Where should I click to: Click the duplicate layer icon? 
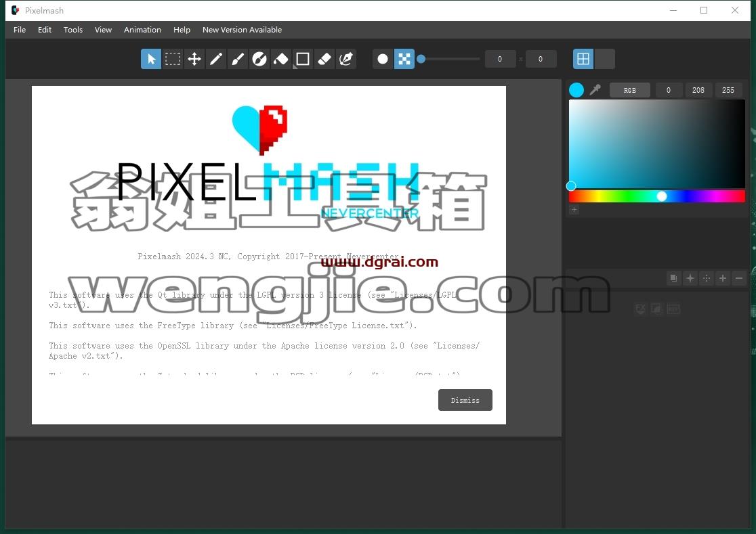(x=673, y=278)
